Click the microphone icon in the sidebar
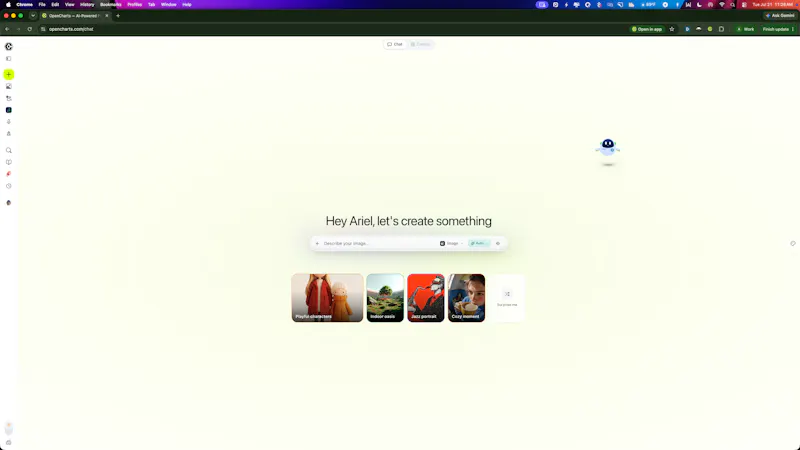 (9, 121)
